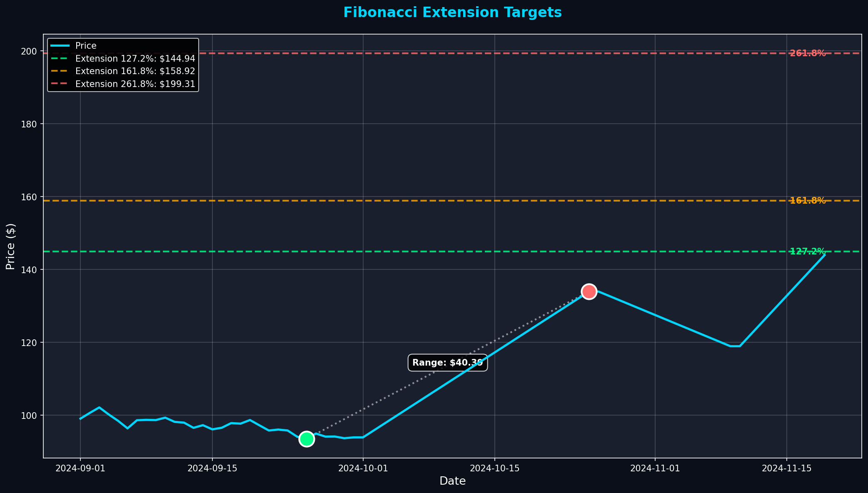Screen dimensions: 868x493
Task: Toggle the Extension 261.8%: $199.31 legend entry
Action: point(135,84)
